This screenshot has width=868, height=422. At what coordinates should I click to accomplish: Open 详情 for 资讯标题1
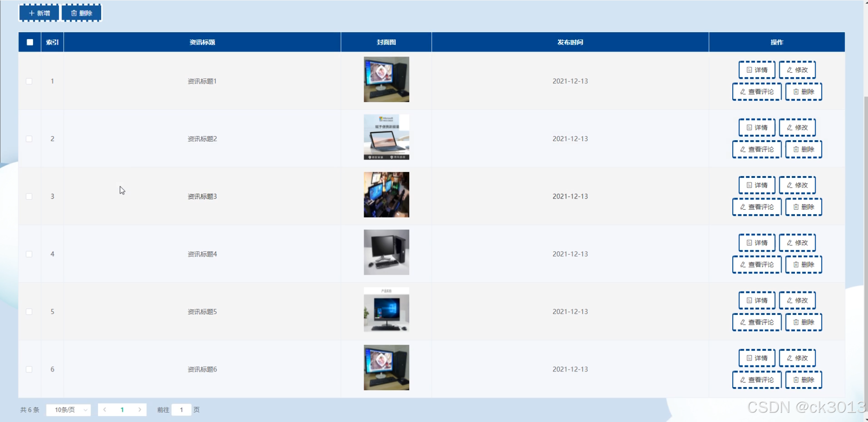[x=757, y=70]
